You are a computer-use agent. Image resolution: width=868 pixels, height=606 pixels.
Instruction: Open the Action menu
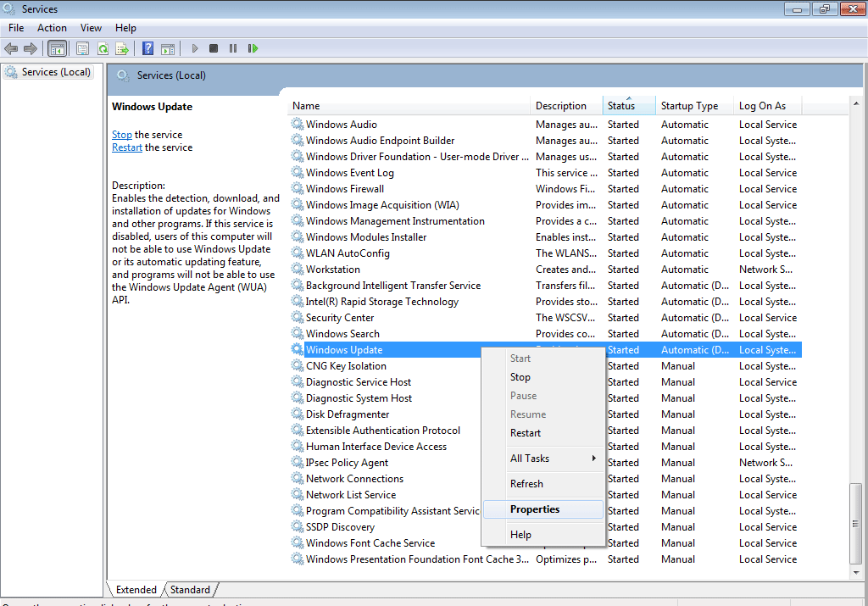point(52,28)
